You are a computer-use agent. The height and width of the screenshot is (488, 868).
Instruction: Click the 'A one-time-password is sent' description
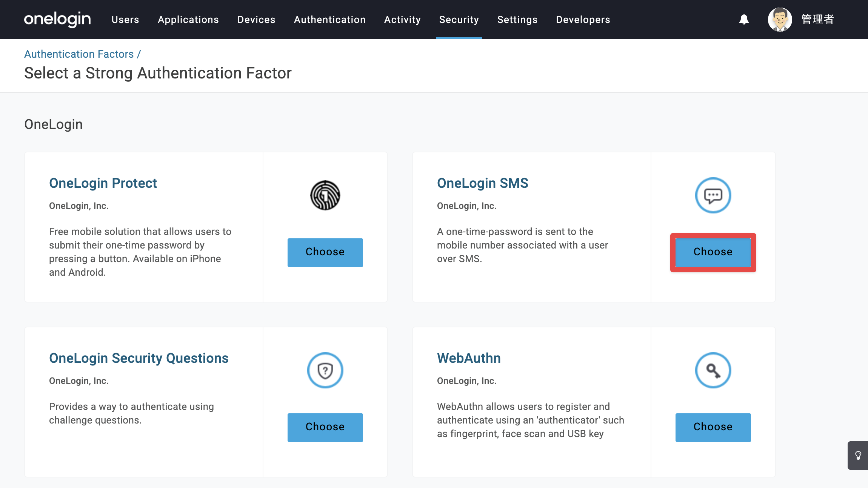coord(523,245)
